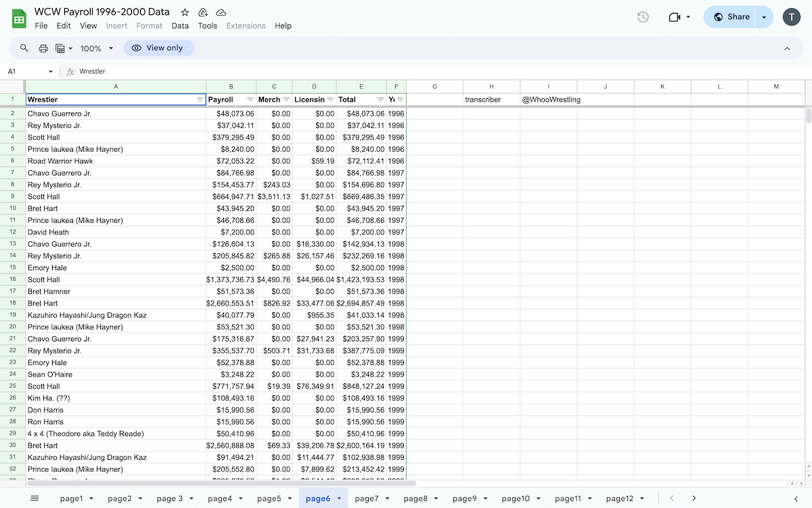Switch to the page2 sheet tab
This screenshot has height=508, width=812.
(120, 499)
